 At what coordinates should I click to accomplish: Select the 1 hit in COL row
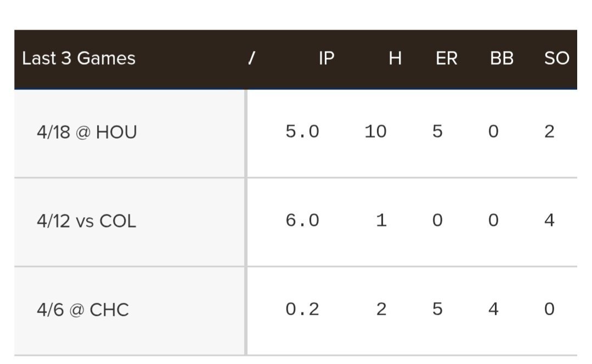[x=381, y=220]
